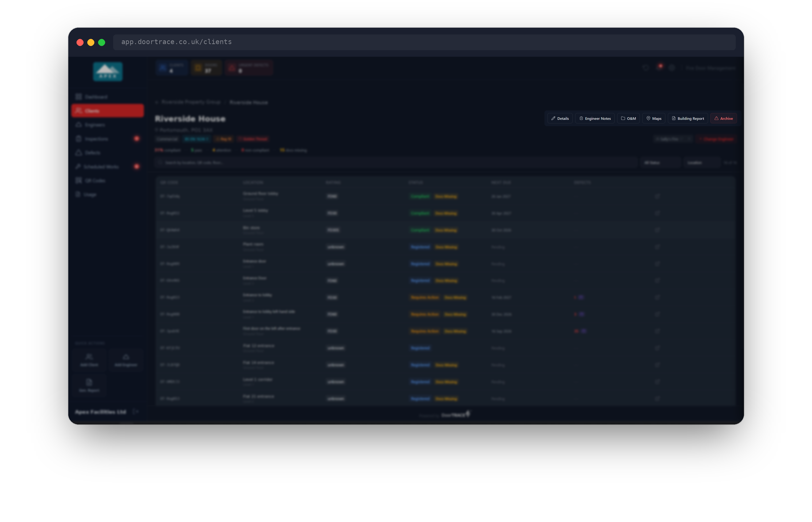This screenshot has height=522, width=812.
Task: Click the browser address bar showing app.doortrace.co.uk/clients
Action: pos(424,42)
